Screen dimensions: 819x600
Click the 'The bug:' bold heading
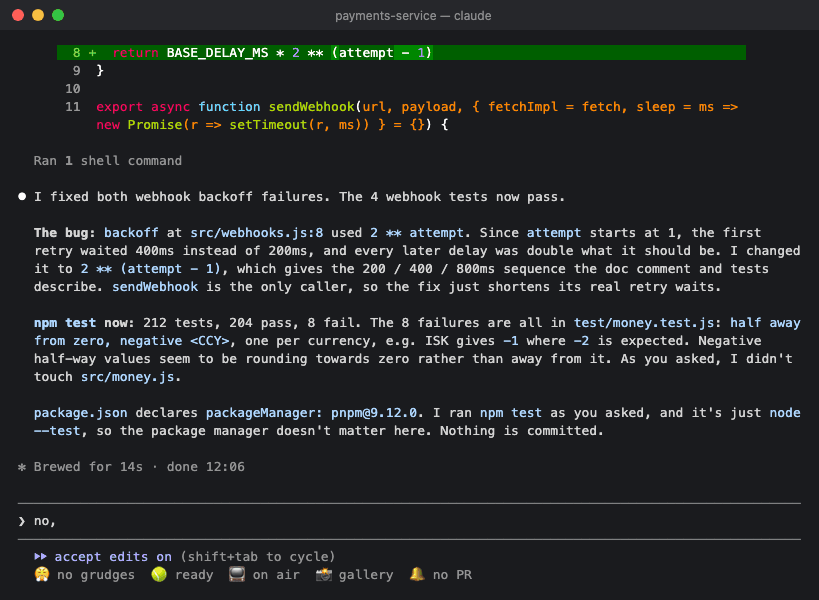click(65, 233)
